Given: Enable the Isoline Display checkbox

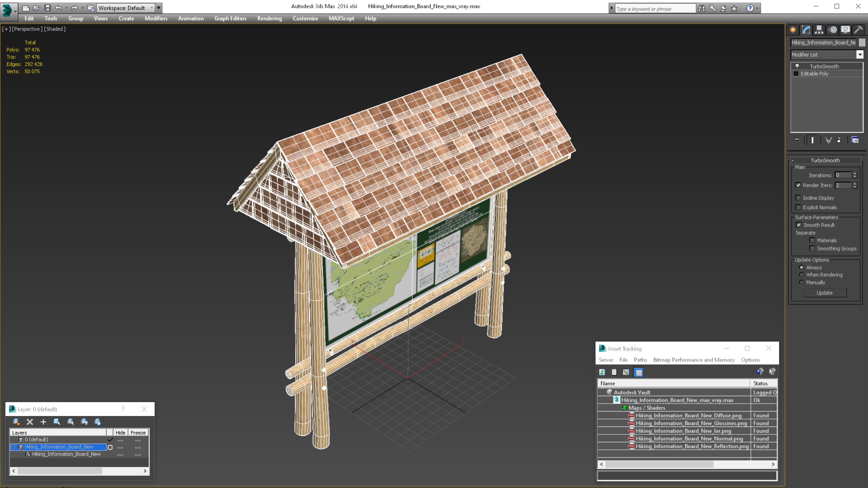Looking at the screenshot, I should tap(798, 198).
